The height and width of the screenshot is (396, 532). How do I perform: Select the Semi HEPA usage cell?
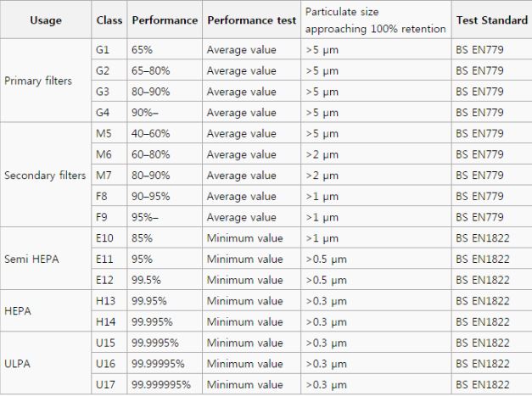pos(46,259)
